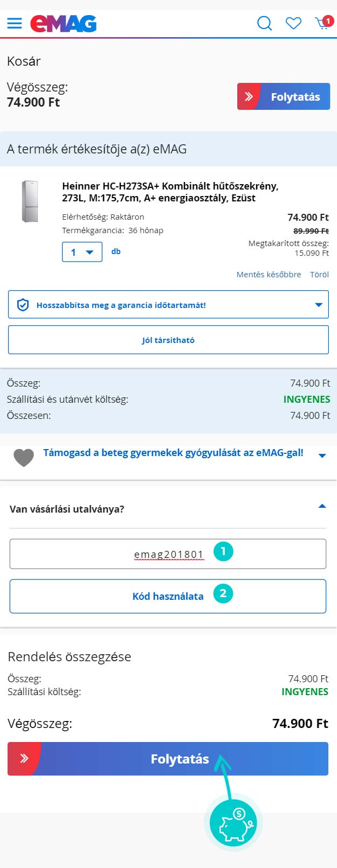Expand the sick children donation section

[322, 456]
